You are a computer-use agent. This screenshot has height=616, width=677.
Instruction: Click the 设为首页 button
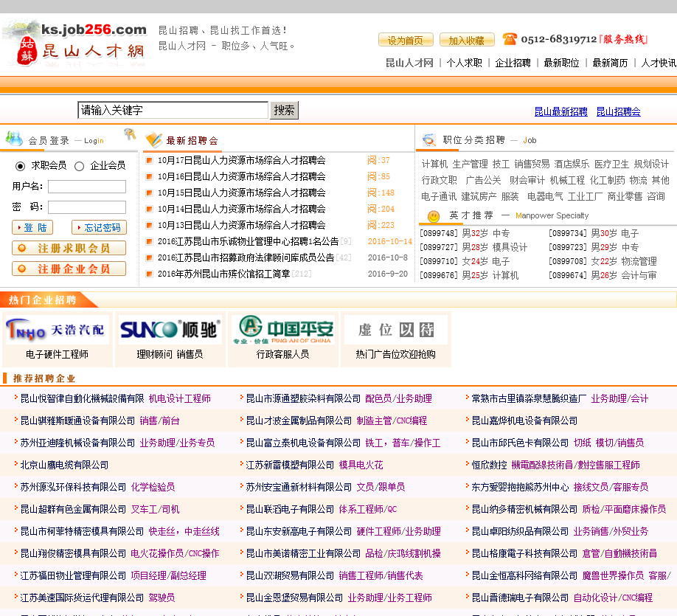(x=406, y=40)
